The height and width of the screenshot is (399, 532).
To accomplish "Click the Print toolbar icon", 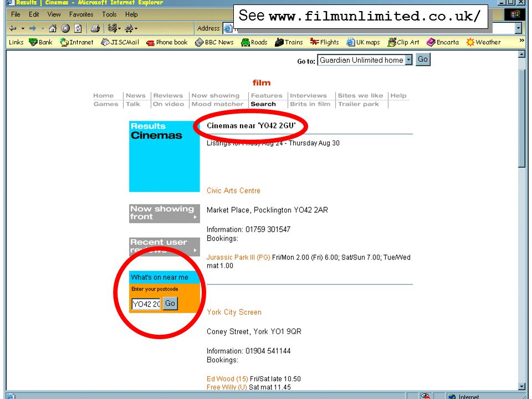I will tap(95, 28).
